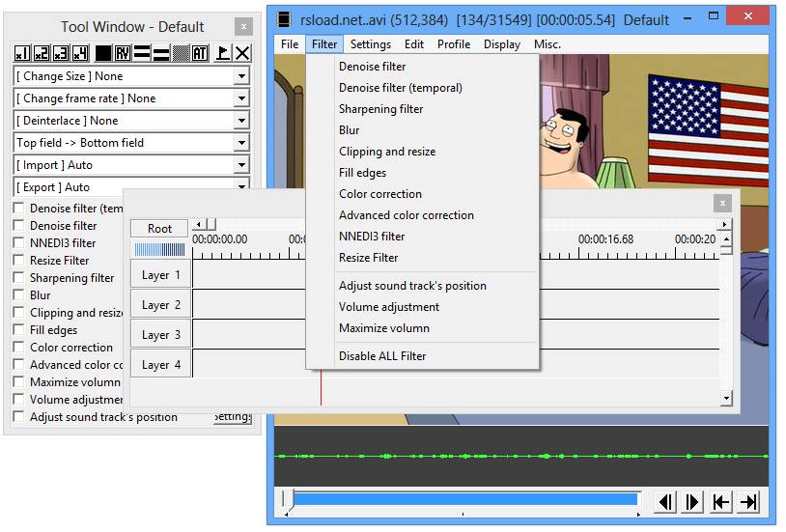Image resolution: width=786 pixels, height=532 pixels.
Task: Select the x2 zoom button in Tool Window
Action: (x=42, y=53)
